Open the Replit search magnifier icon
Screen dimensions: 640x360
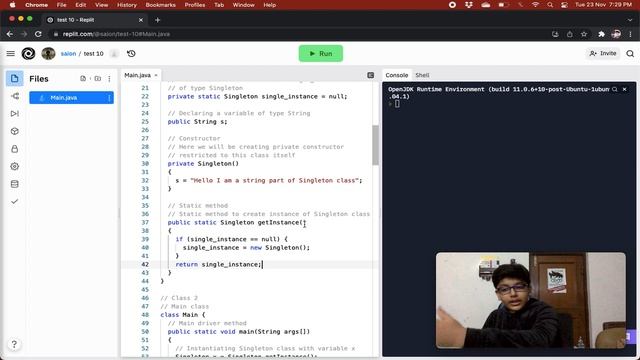630,53
